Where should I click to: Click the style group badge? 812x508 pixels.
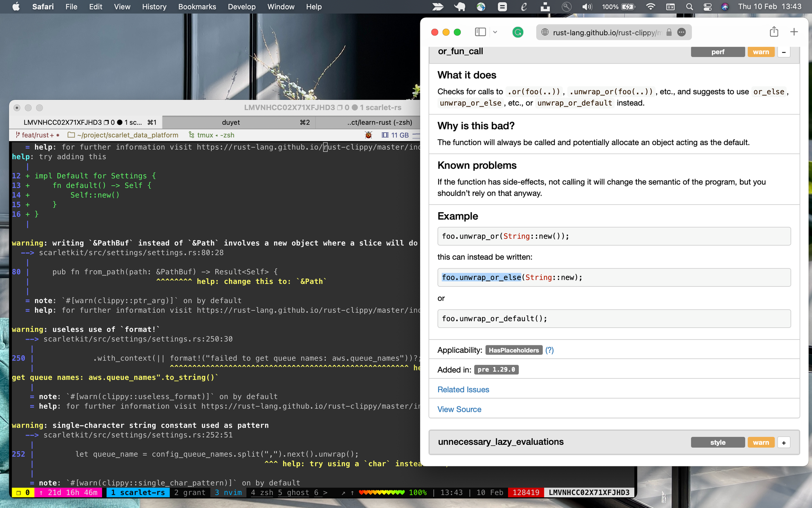coord(717,442)
